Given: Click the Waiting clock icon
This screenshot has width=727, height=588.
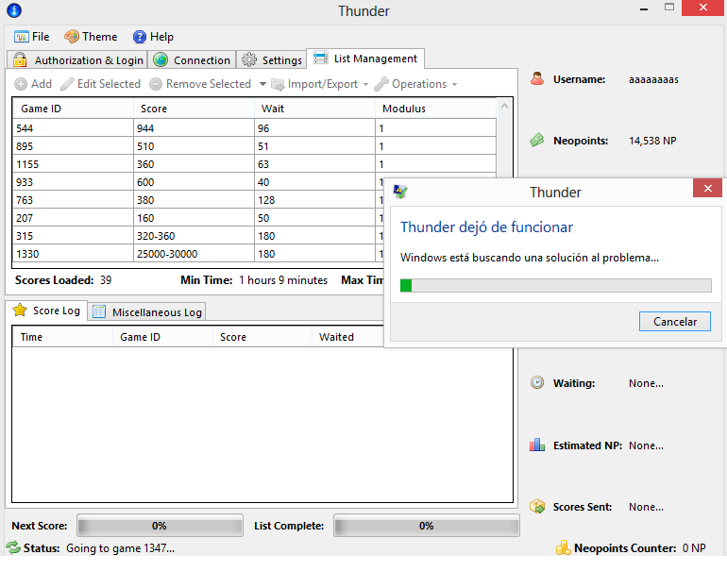Looking at the screenshot, I should (536, 383).
